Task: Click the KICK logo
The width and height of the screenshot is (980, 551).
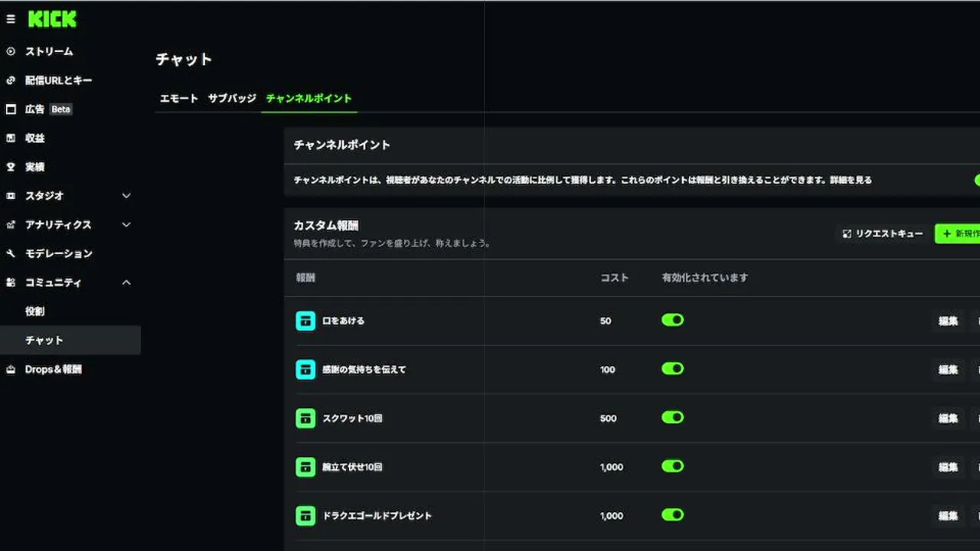Action: point(52,19)
